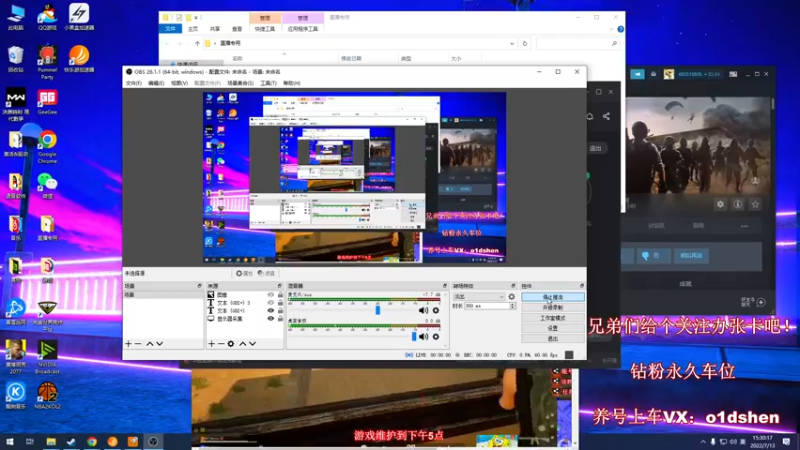This screenshot has height=450, width=800.
Task: Open the 场景集合(S) menu in OBS
Action: tap(240, 83)
